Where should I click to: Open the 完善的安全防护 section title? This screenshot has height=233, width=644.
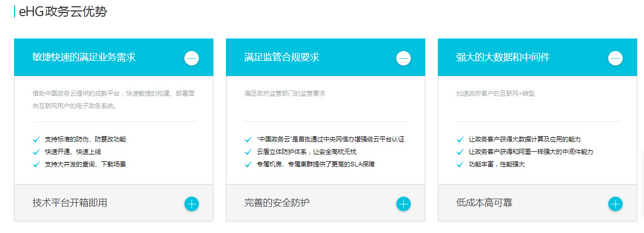(277, 203)
